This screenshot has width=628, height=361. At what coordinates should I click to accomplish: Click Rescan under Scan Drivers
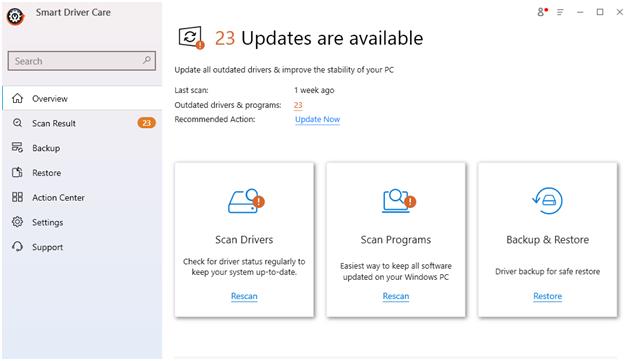244,296
